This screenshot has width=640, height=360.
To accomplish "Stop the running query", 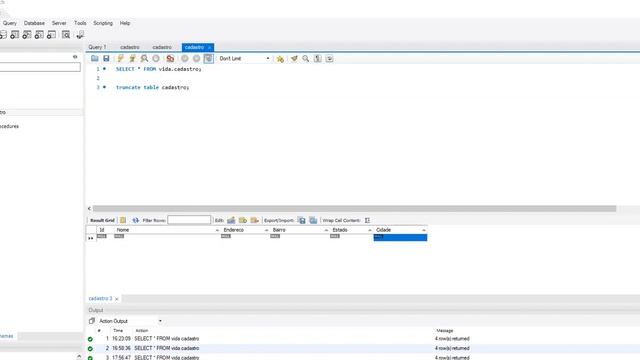I will tap(156, 59).
